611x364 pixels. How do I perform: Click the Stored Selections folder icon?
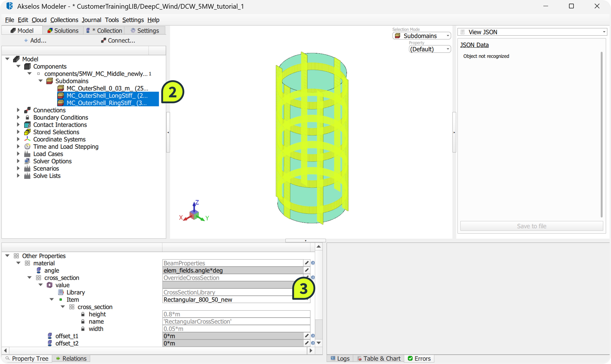click(27, 132)
